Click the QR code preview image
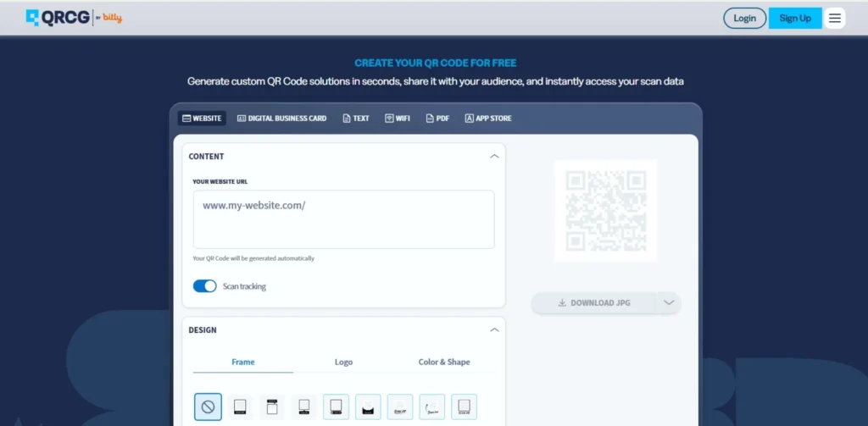The image size is (868, 426). click(x=605, y=210)
